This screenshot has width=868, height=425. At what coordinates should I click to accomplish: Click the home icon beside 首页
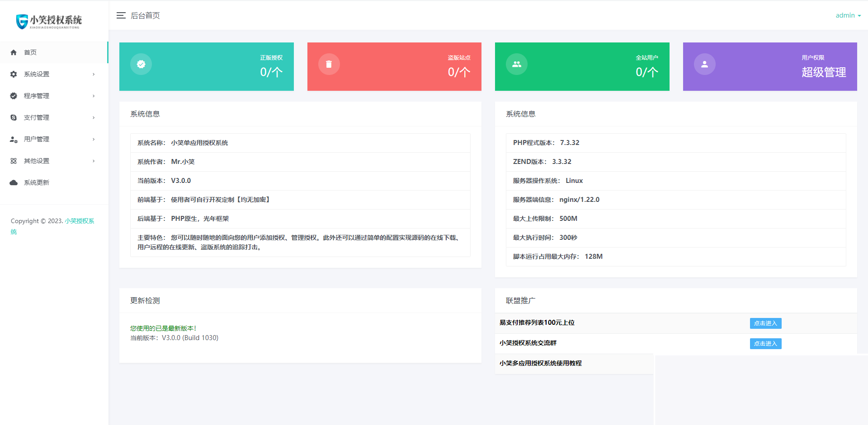coord(14,52)
